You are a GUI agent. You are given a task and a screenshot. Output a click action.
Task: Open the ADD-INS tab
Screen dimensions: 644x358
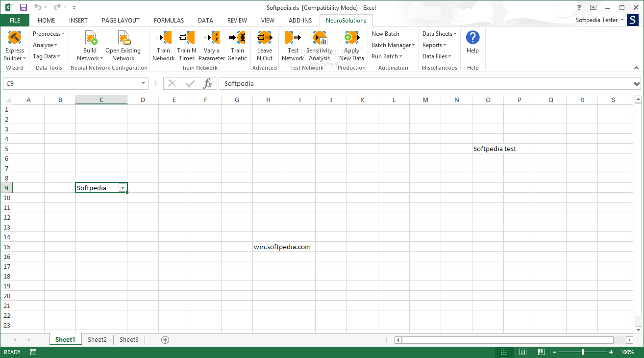pyautogui.click(x=300, y=21)
